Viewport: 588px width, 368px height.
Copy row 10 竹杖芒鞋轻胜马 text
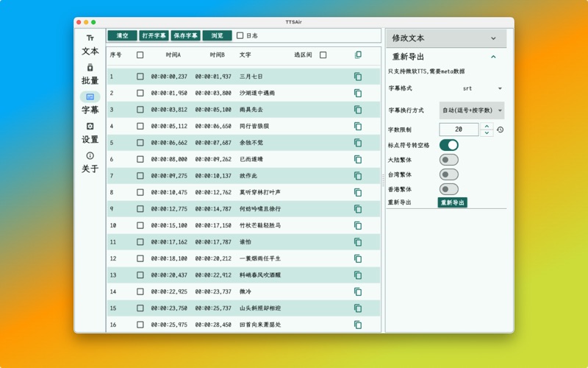click(x=358, y=225)
